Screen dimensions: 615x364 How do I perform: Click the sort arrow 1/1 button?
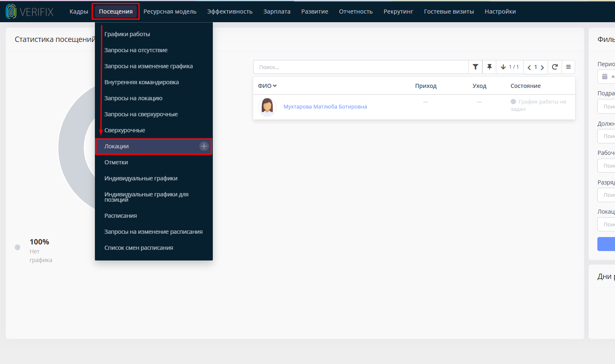[x=510, y=67]
